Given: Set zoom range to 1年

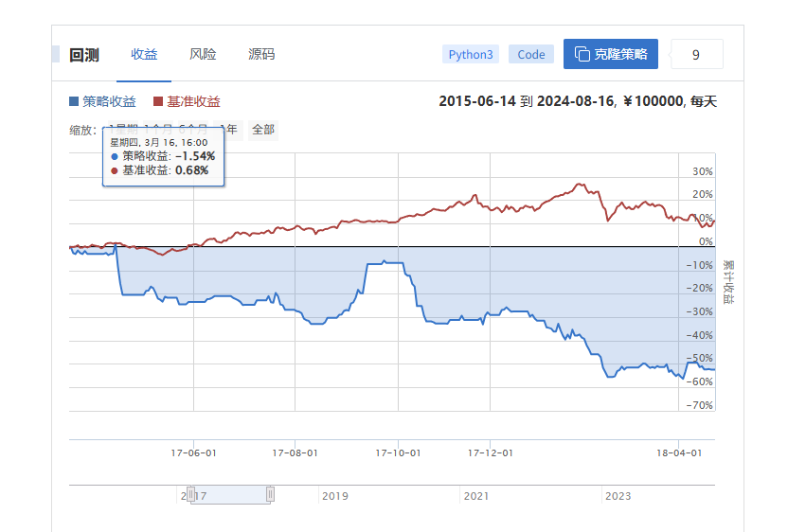Looking at the screenshot, I should pyautogui.click(x=229, y=130).
